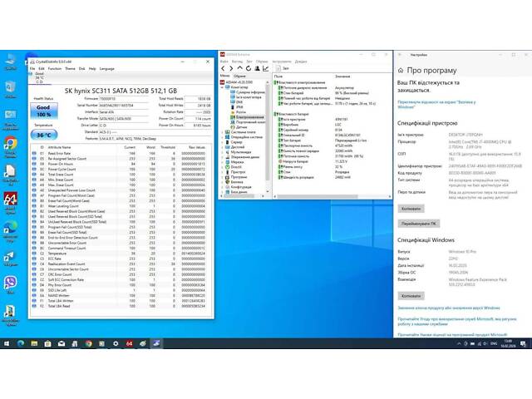Viewport: 532px width, 399px height.
Task: Open Telegram desktop shortcut
Action: coord(10,259)
